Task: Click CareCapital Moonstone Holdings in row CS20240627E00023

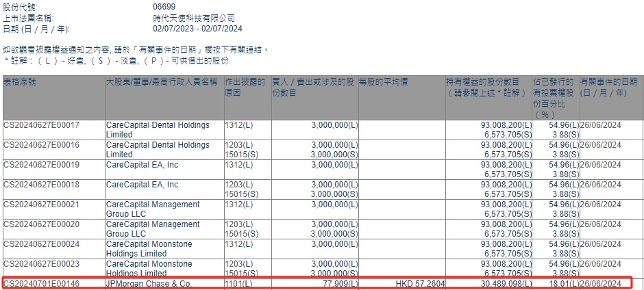Action: coord(149,268)
